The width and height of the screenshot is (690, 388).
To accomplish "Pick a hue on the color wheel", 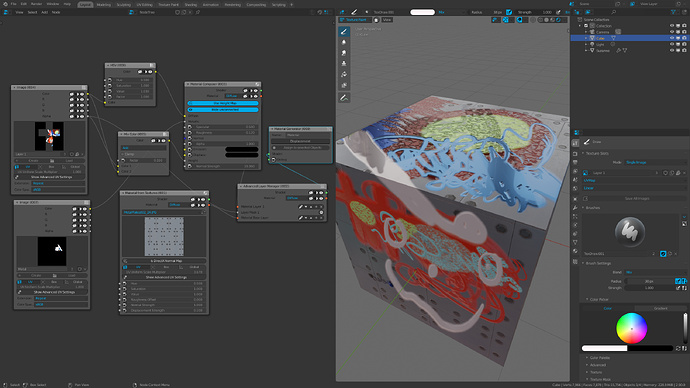I will [x=631, y=328].
